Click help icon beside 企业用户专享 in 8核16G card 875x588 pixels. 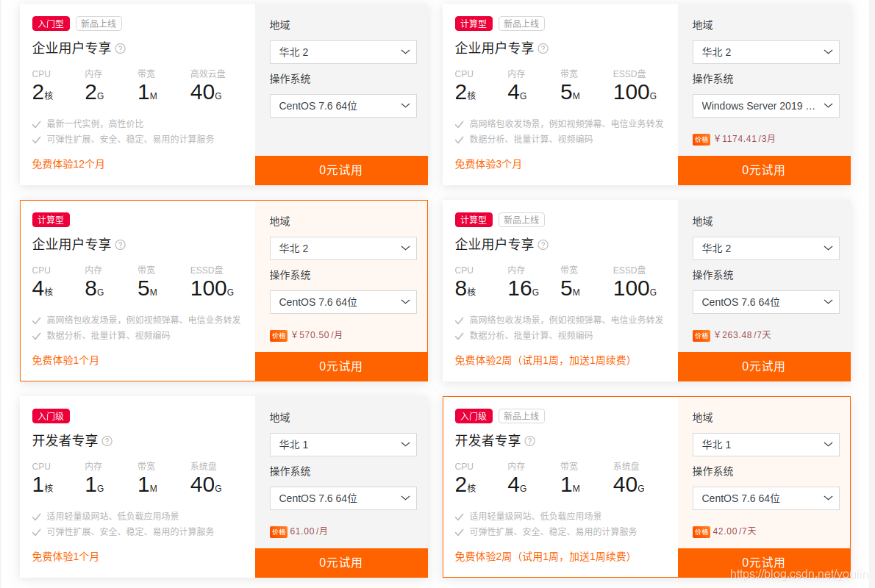coord(543,245)
